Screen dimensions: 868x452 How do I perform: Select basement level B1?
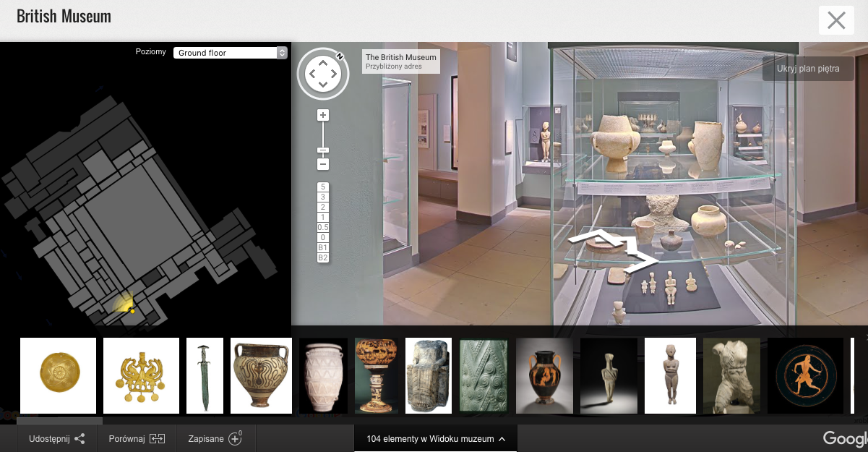pos(323,247)
